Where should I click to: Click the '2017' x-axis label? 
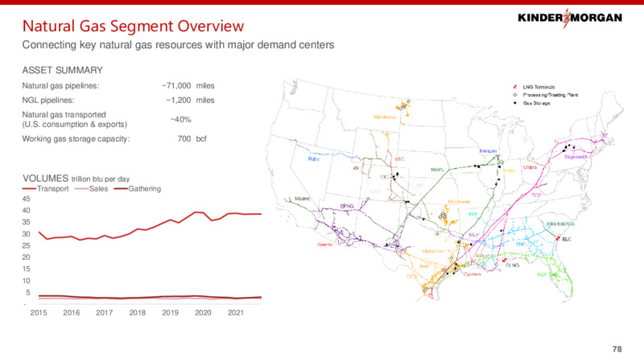tap(105, 313)
